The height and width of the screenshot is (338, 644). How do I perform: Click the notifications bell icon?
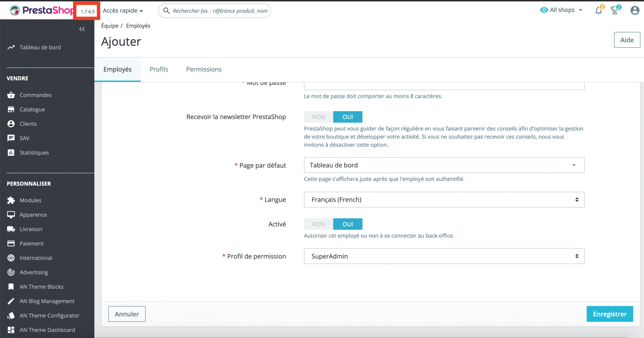coord(598,11)
